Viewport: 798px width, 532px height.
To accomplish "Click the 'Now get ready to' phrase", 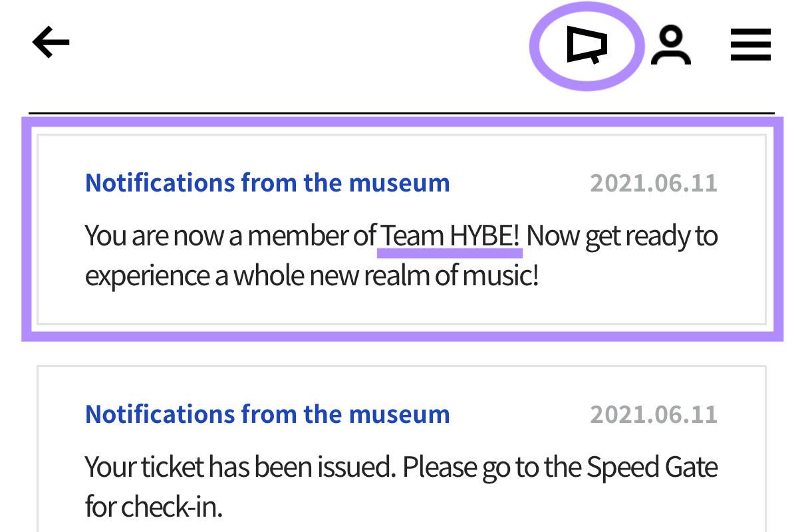I will [622, 236].
